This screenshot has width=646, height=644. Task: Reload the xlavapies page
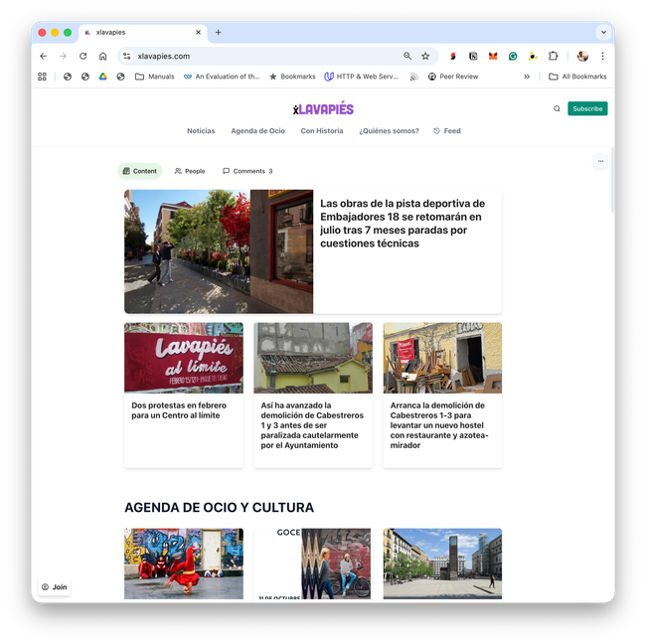pos(82,57)
